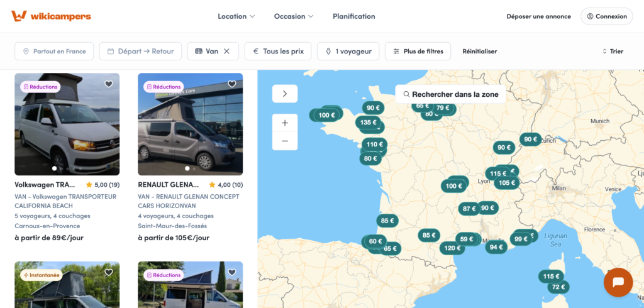This screenshot has width=644, height=308.
Task: Toggle heart on the Instantanée listing
Action: click(x=109, y=273)
